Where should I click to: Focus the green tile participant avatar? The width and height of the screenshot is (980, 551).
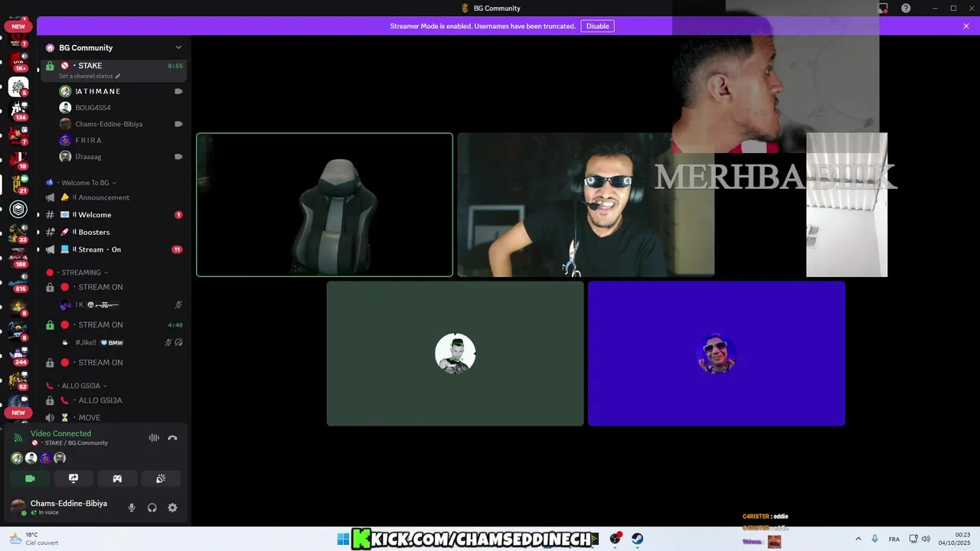456,354
